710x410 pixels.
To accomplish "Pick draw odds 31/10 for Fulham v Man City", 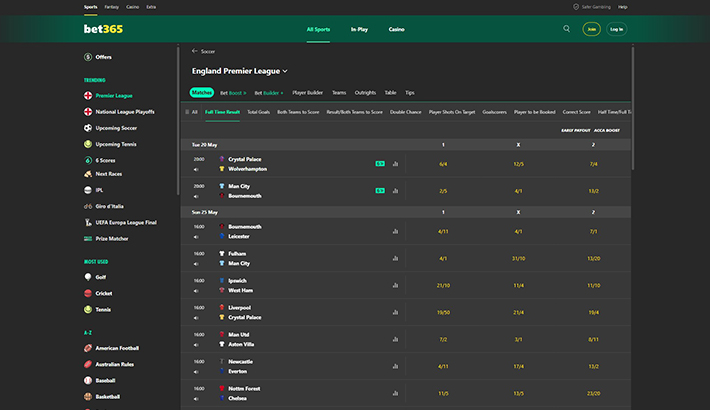I will pos(518,258).
